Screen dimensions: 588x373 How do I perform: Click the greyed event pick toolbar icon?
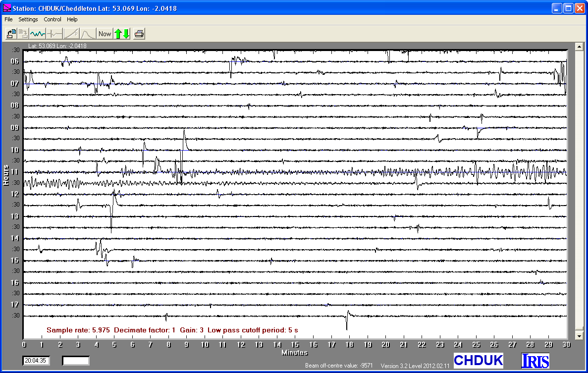(x=55, y=34)
